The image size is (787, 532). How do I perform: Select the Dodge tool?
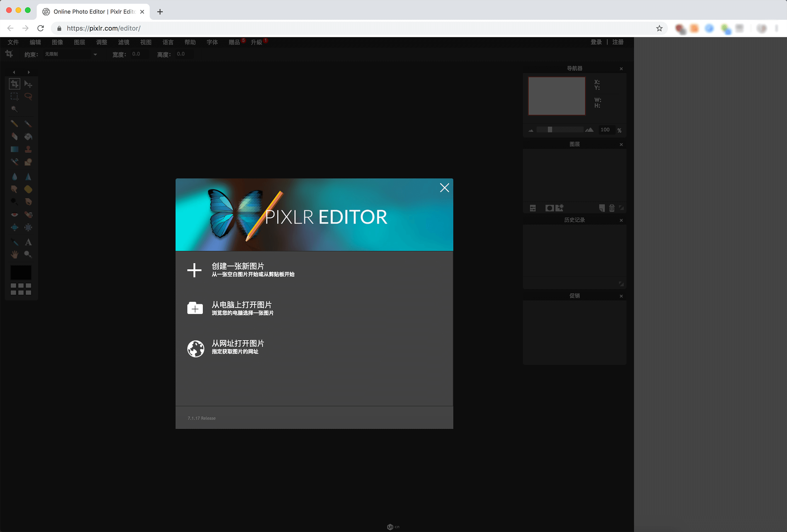tap(14, 202)
